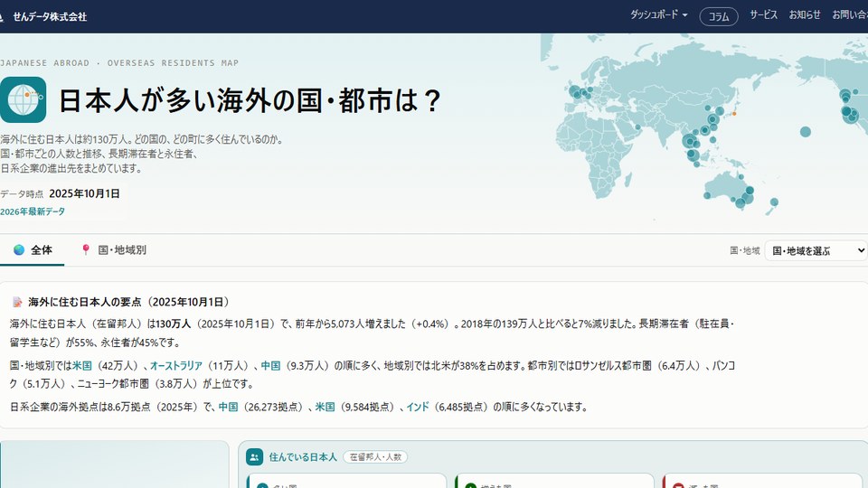Viewport: 868px width, 488px height.
Task: Click the orange Japan dot on the map
Action: 734,114
